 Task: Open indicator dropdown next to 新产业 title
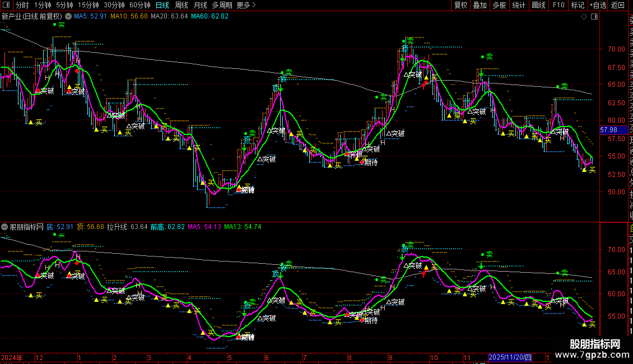tap(68, 16)
